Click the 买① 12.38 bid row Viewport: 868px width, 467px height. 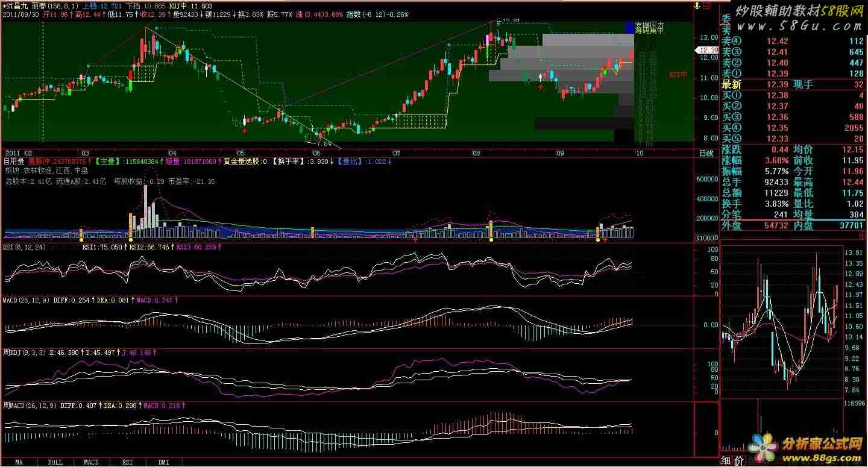click(793, 95)
